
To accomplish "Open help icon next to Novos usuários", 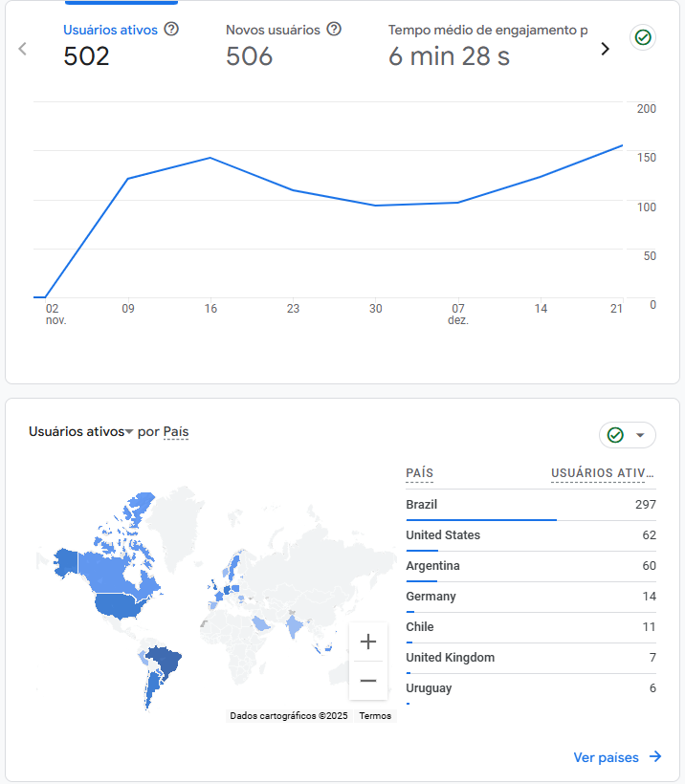I will pos(334,29).
